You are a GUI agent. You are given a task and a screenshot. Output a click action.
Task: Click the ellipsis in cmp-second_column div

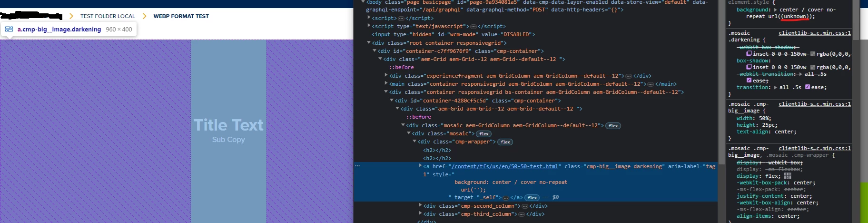coord(525,206)
